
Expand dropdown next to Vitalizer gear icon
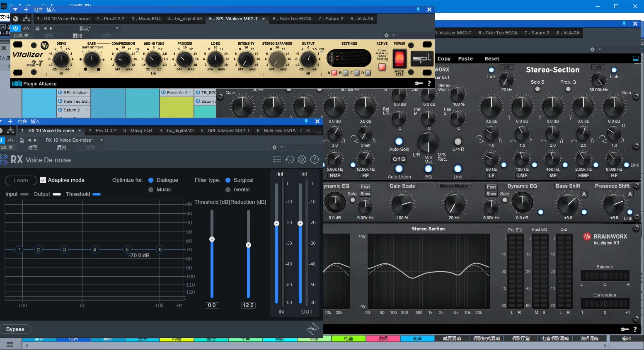(394, 36)
